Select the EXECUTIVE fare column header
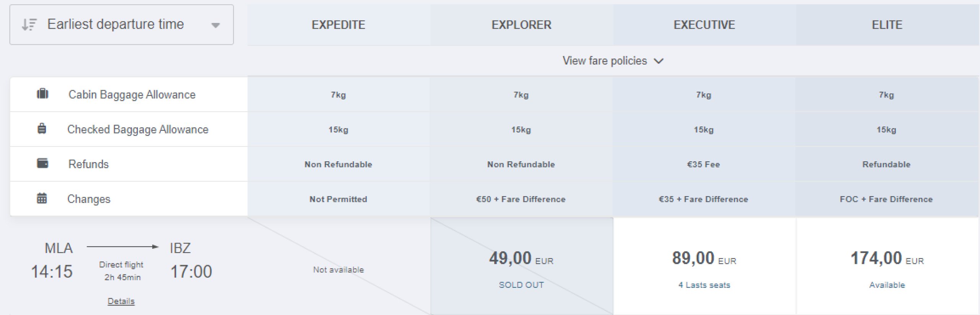Screen dimensions: 980x315 click(x=704, y=25)
